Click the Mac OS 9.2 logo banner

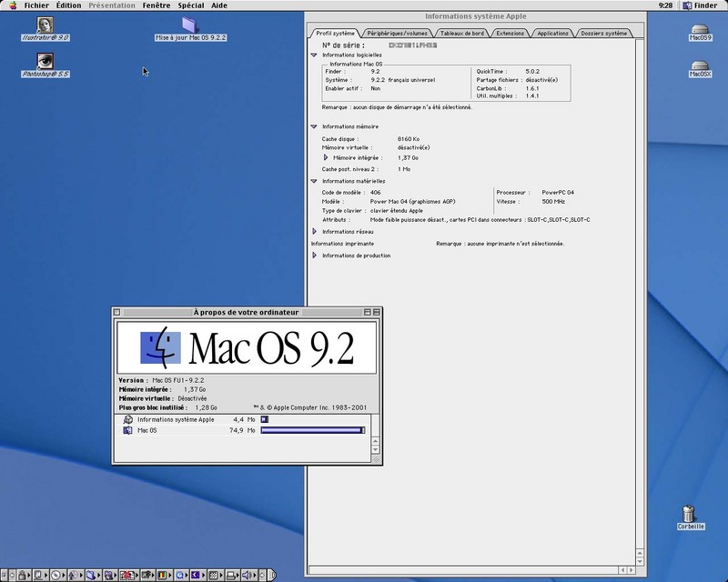pos(247,347)
